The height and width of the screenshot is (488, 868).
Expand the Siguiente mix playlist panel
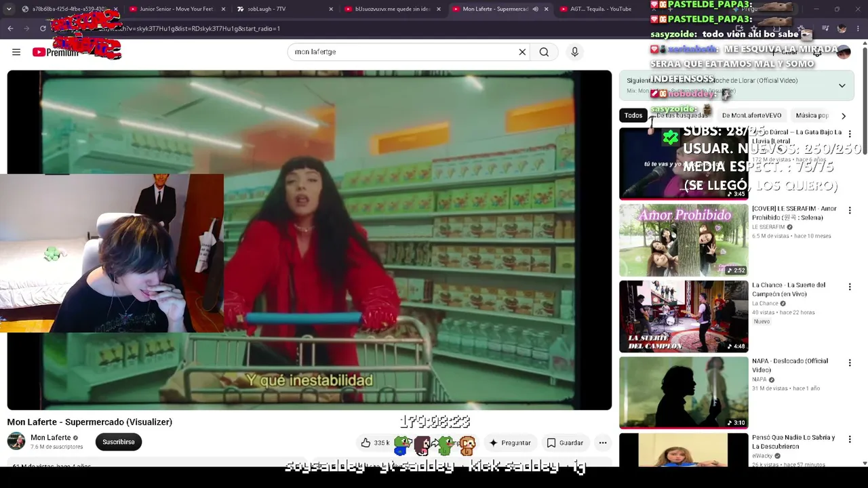pos(842,85)
